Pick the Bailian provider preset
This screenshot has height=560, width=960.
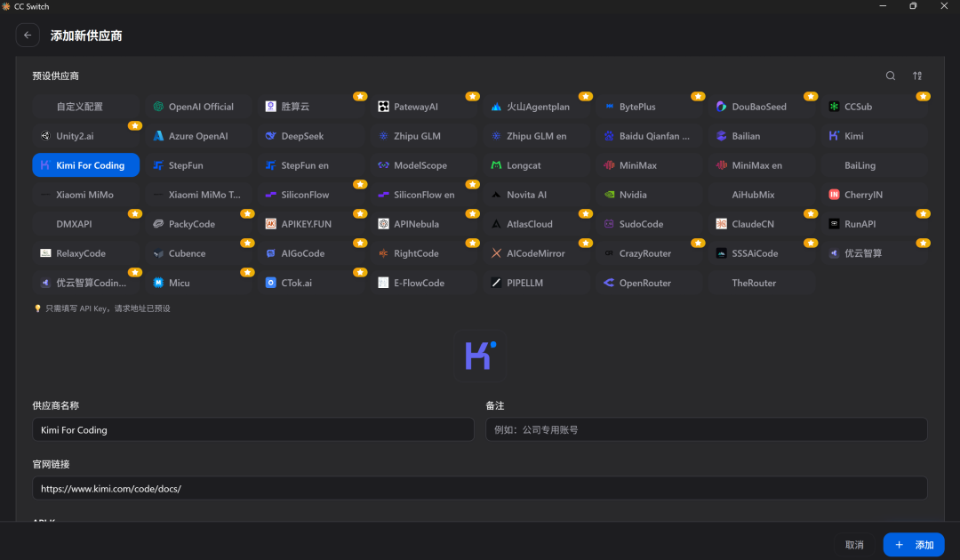tap(762, 136)
